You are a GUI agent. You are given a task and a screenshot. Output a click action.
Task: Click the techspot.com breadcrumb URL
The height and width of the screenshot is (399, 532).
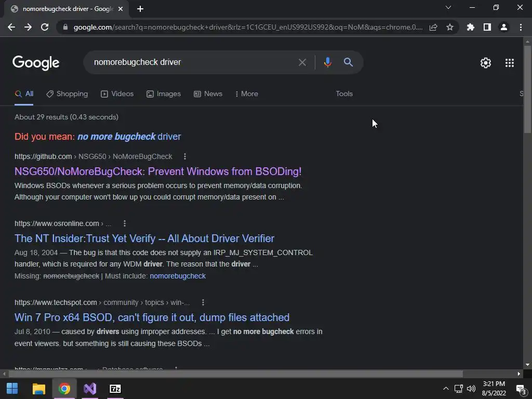102,302
